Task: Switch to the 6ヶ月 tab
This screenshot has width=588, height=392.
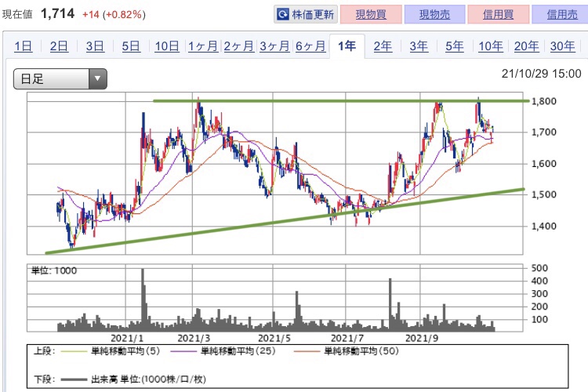Action: (310, 46)
